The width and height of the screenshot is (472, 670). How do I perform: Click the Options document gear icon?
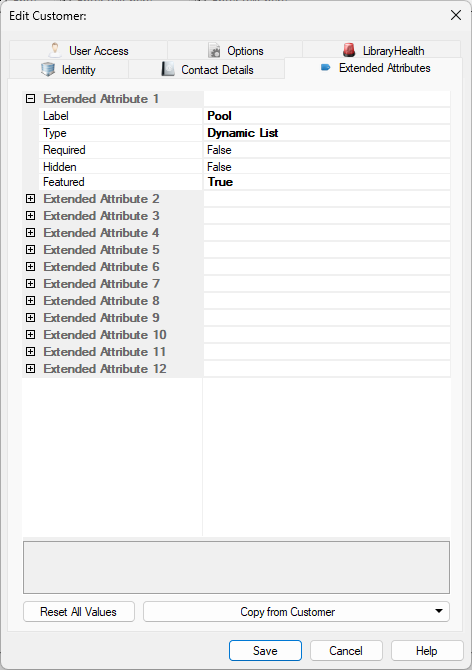(214, 50)
